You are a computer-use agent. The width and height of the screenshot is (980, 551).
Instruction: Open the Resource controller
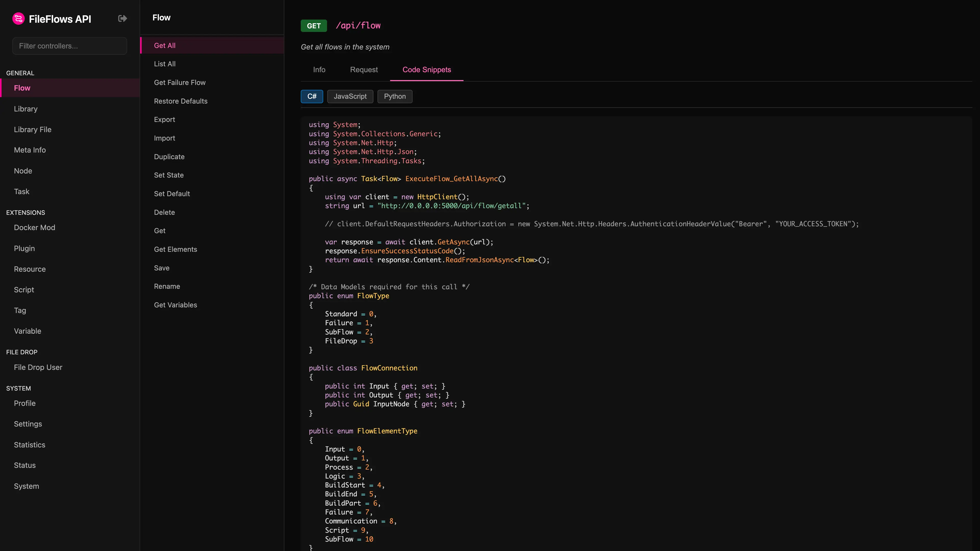[x=70, y=269]
